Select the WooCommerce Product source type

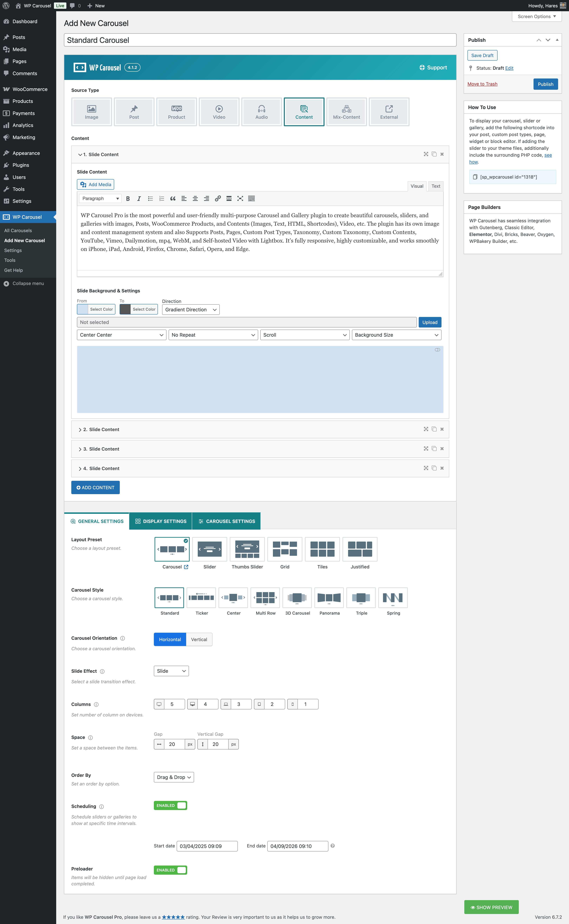(176, 112)
